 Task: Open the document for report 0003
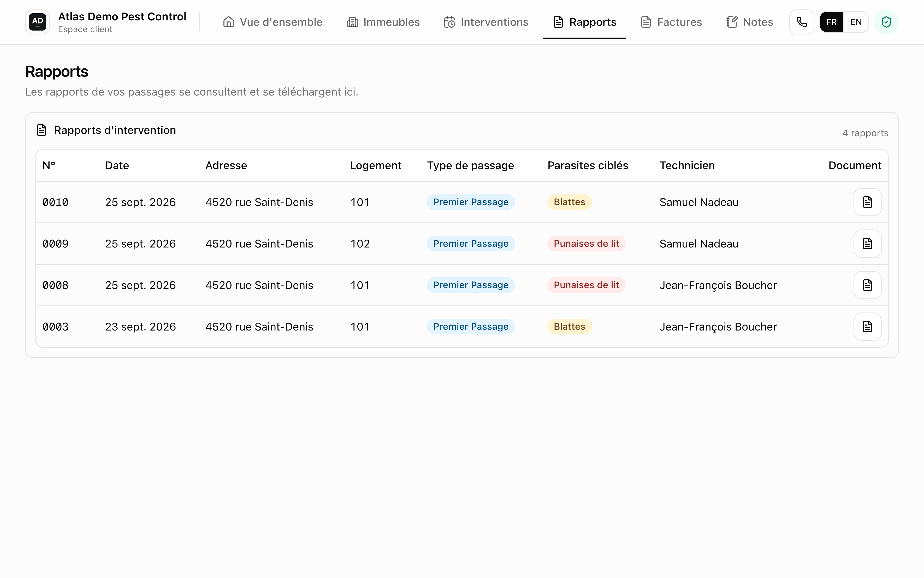tap(867, 326)
